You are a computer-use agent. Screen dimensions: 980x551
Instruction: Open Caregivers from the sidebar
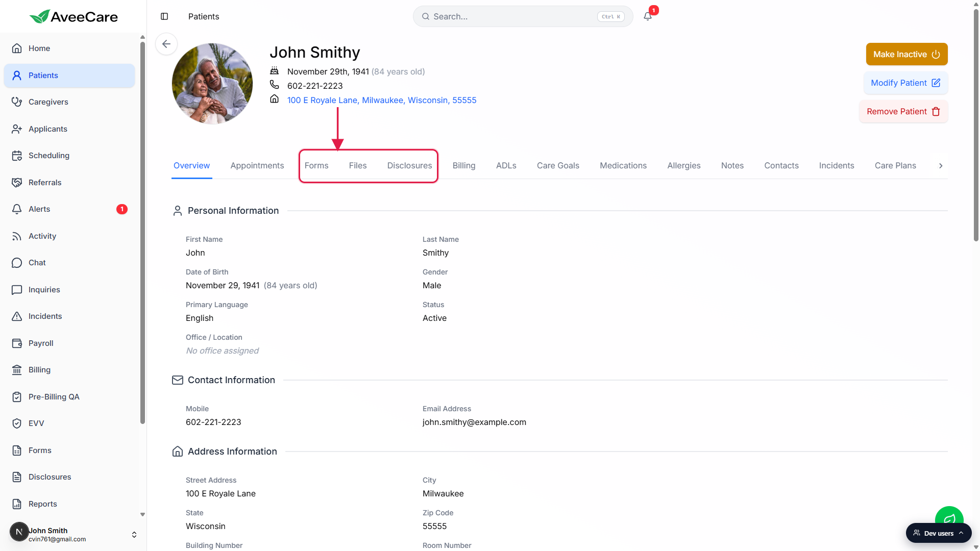(69, 102)
